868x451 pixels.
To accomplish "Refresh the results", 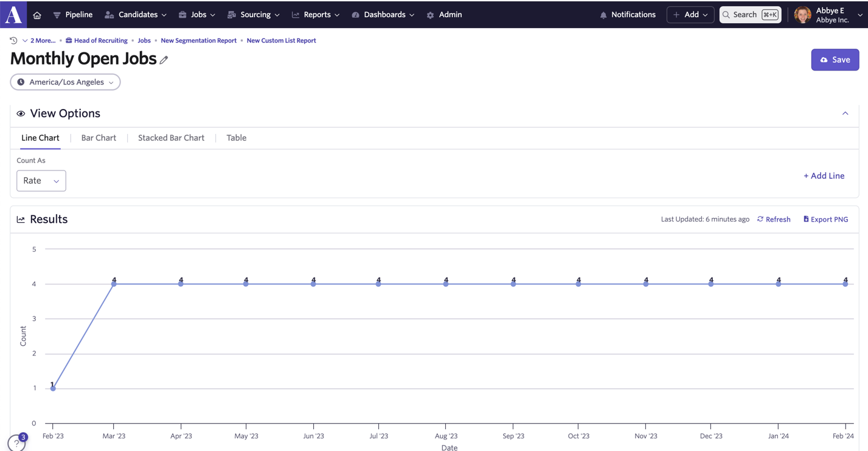I will coord(774,220).
